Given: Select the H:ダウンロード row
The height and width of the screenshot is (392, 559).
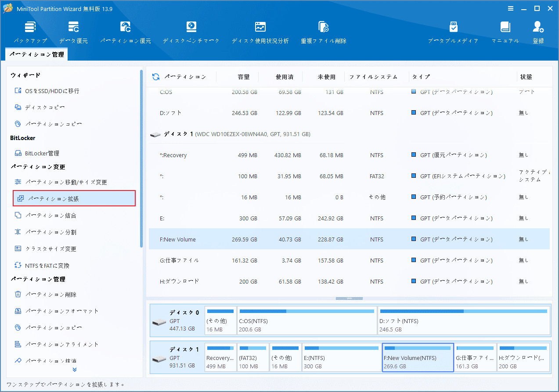Looking at the screenshot, I should (349, 281).
